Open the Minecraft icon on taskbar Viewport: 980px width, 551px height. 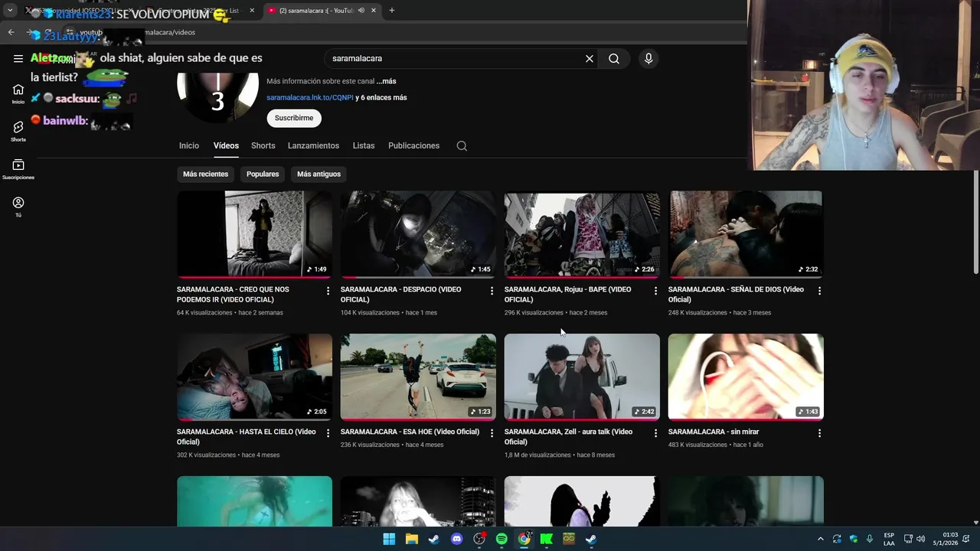tap(569, 539)
